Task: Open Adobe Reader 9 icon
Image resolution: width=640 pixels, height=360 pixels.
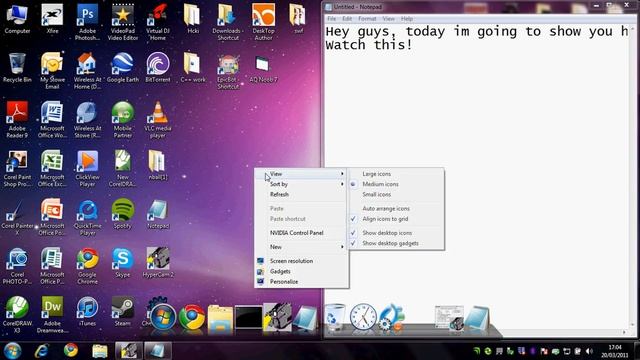Action: 17,120
